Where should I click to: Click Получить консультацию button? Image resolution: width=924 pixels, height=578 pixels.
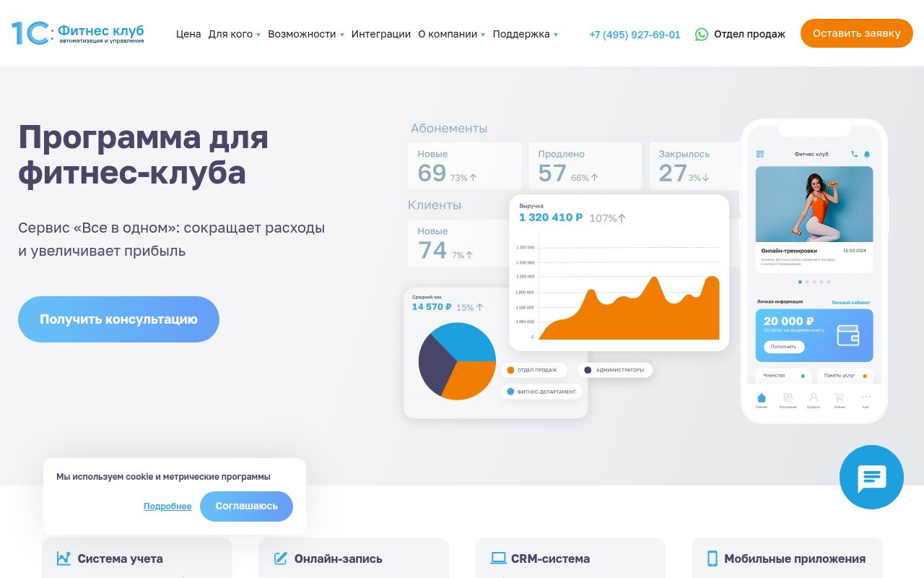[118, 319]
